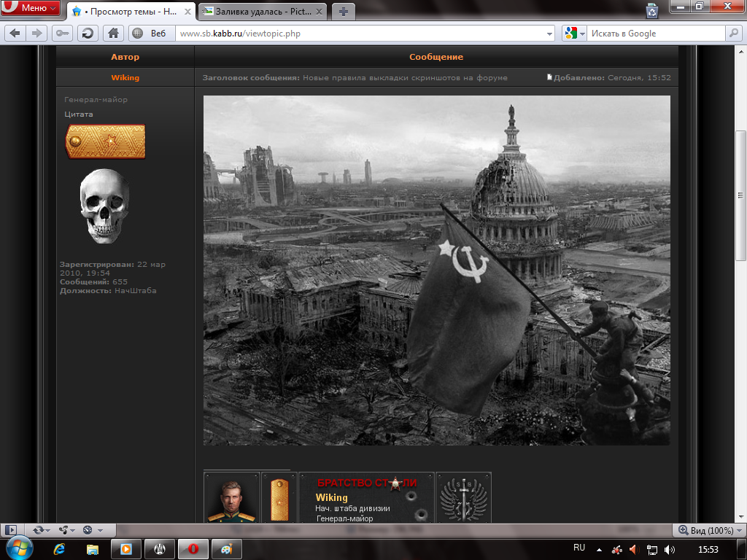Expand the address bar history dropdown

click(549, 34)
